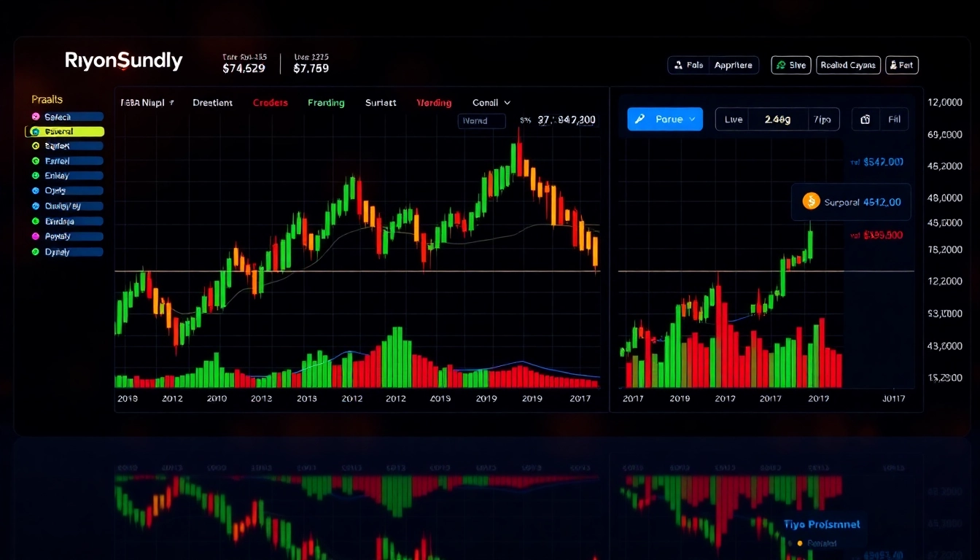The width and height of the screenshot is (980, 560).
Task: Click the $74,629 balance value
Action: 244,69
